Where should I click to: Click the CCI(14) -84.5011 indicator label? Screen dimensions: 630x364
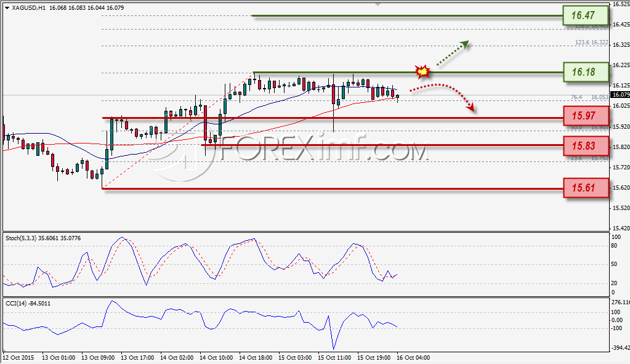28,303
